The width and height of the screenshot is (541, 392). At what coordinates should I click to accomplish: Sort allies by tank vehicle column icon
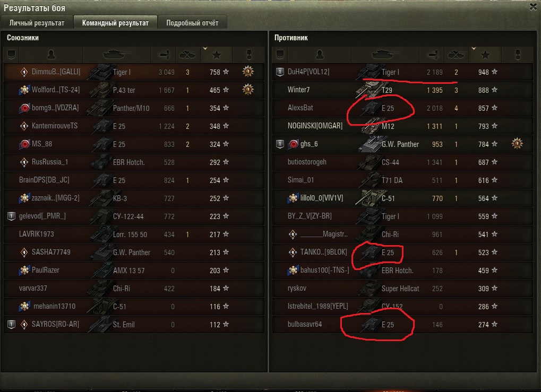click(117, 55)
